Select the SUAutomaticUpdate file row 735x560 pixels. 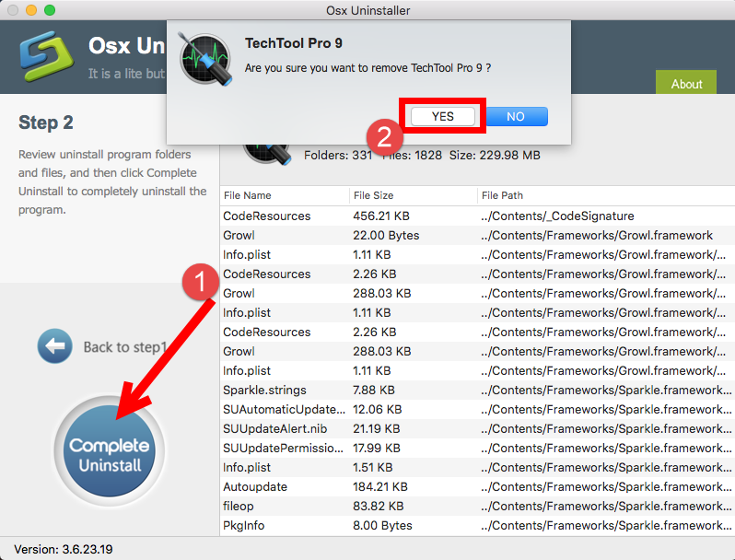[x=477, y=410]
